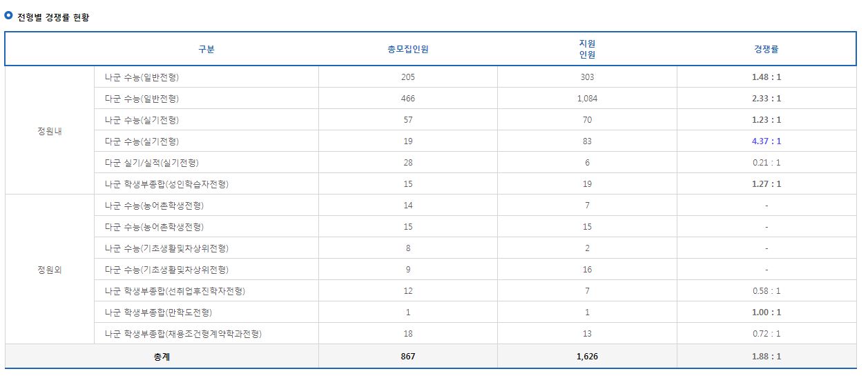Viewport: 868px width, 378px height.
Task: Select recruitment count 8 in 나군 기초생활및차상위전형 row
Action: tap(408, 248)
